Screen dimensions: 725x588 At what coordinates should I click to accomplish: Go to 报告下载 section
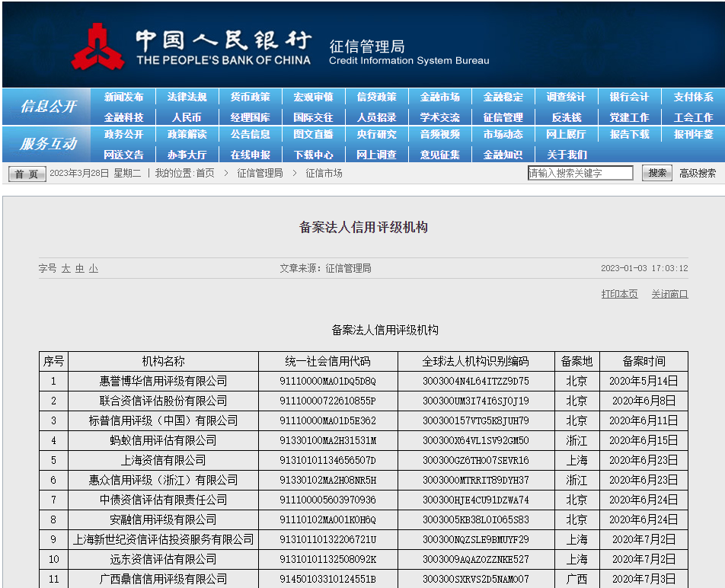[x=629, y=135]
